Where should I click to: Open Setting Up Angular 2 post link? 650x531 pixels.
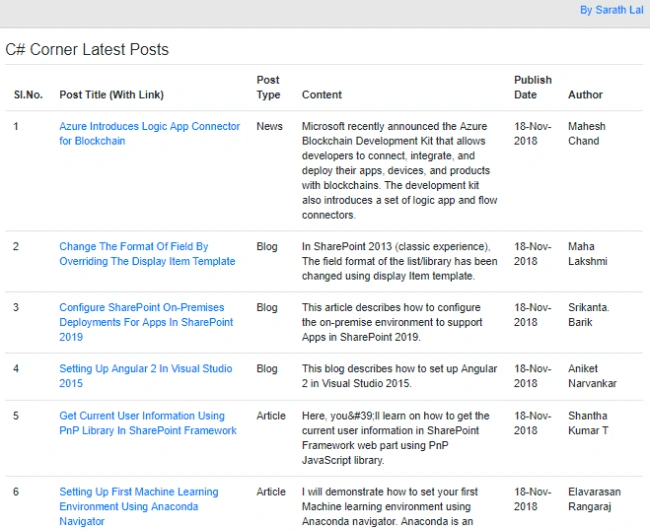pos(146,376)
